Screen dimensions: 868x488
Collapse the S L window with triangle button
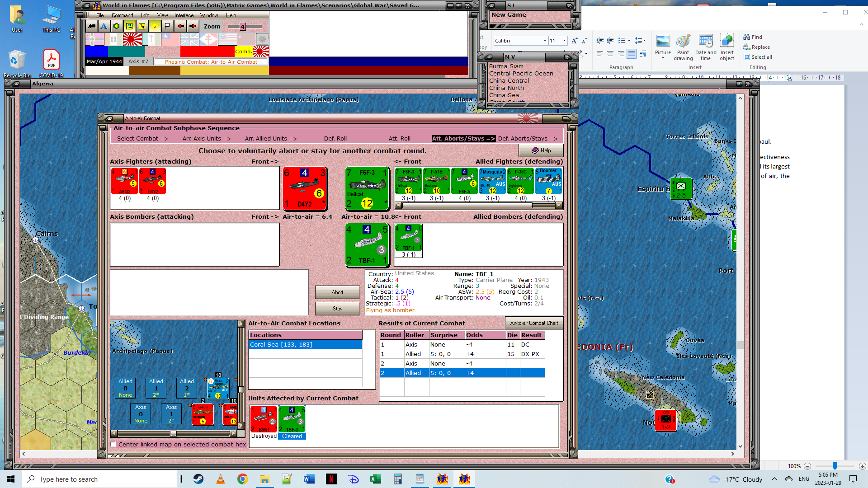click(491, 6)
